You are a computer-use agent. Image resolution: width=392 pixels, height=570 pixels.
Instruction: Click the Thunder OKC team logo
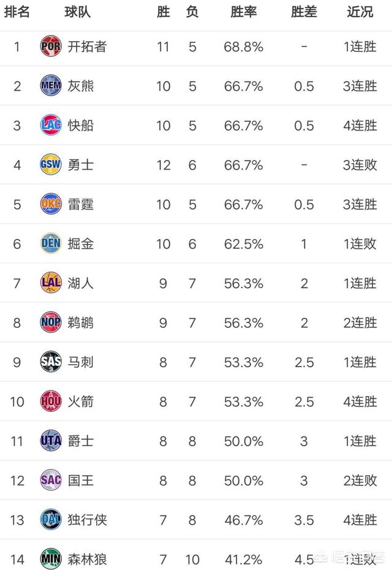51,204
